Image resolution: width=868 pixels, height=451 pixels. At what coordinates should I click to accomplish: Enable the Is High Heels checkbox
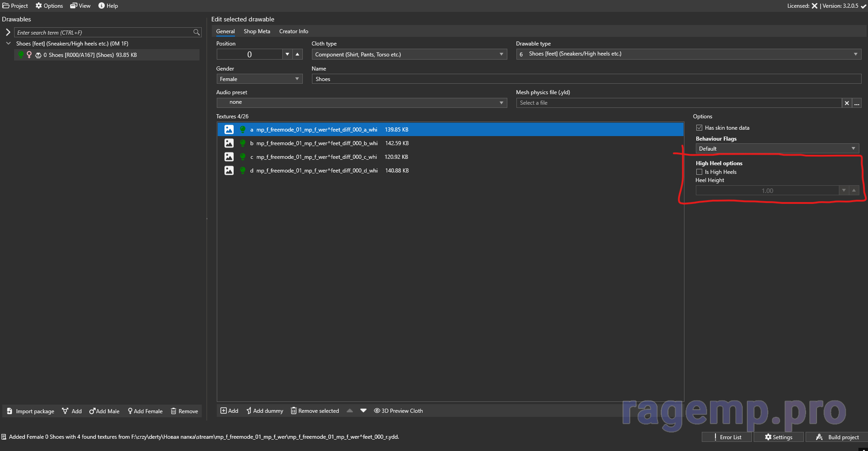pyautogui.click(x=699, y=172)
